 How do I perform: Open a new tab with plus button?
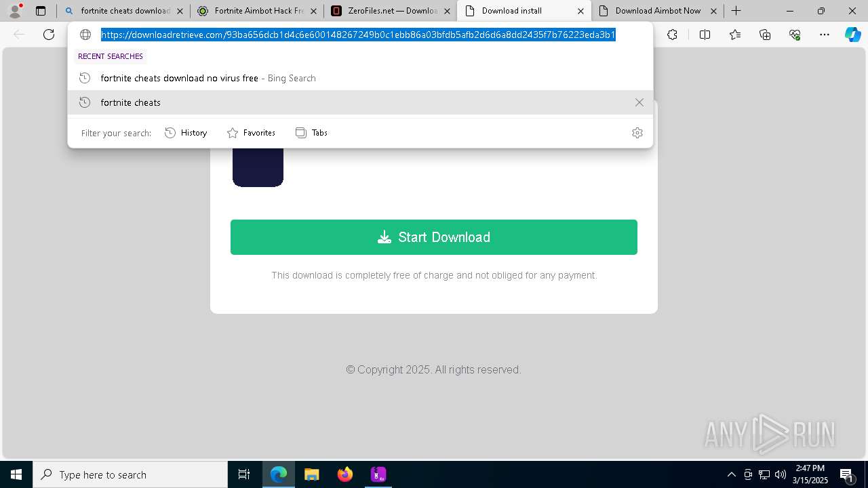coord(736,11)
